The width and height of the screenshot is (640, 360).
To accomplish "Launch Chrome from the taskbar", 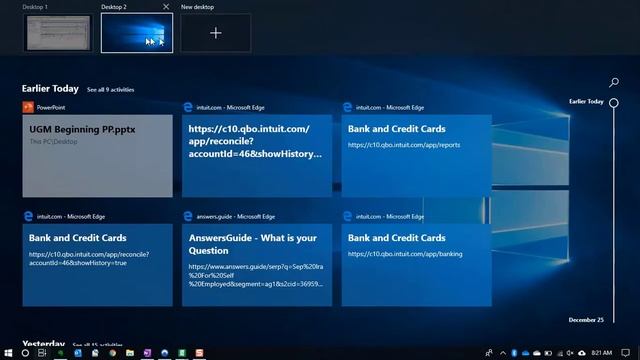I will click(112, 353).
